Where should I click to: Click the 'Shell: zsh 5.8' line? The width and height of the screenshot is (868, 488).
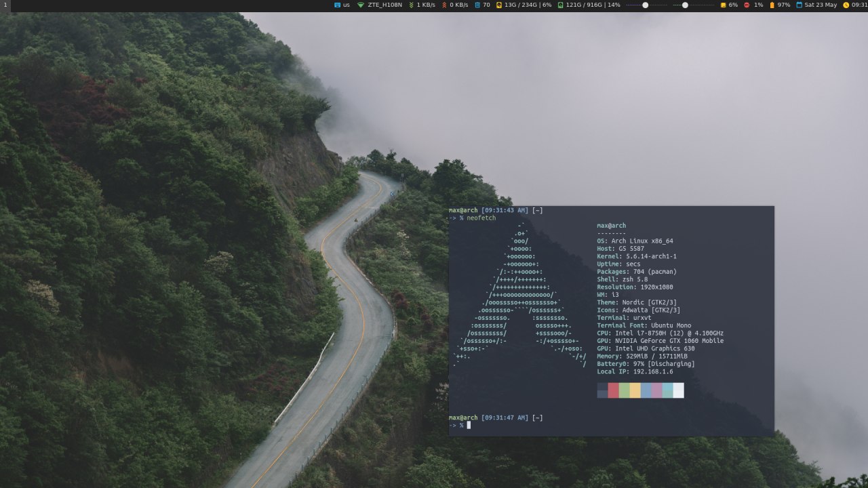[623, 279]
